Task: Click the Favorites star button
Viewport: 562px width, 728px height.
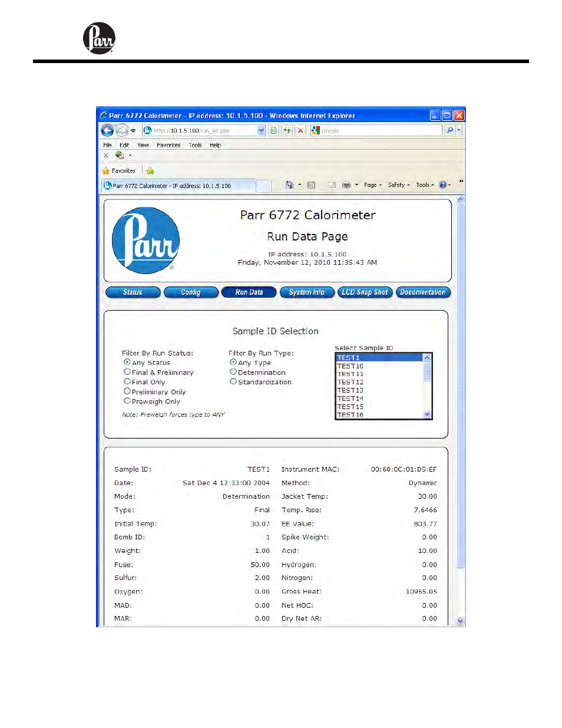Action: pyautogui.click(x=119, y=171)
